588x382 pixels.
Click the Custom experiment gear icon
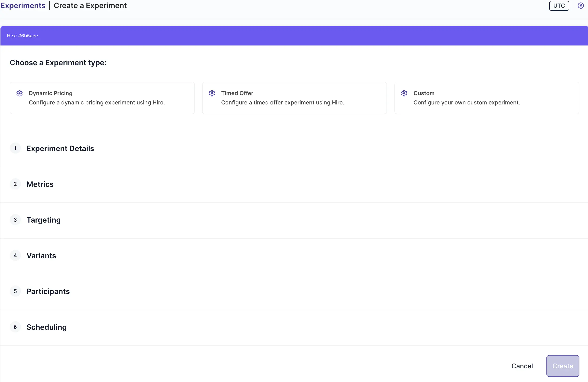coord(404,93)
